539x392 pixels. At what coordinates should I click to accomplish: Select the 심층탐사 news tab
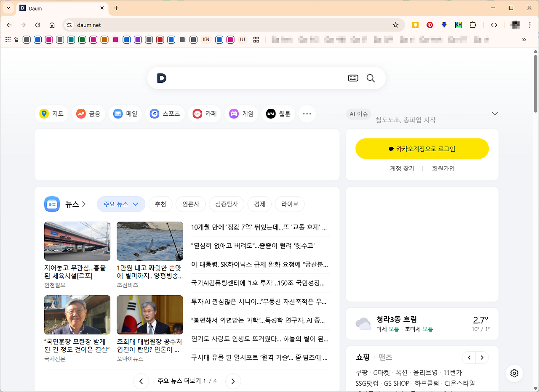[x=227, y=204]
